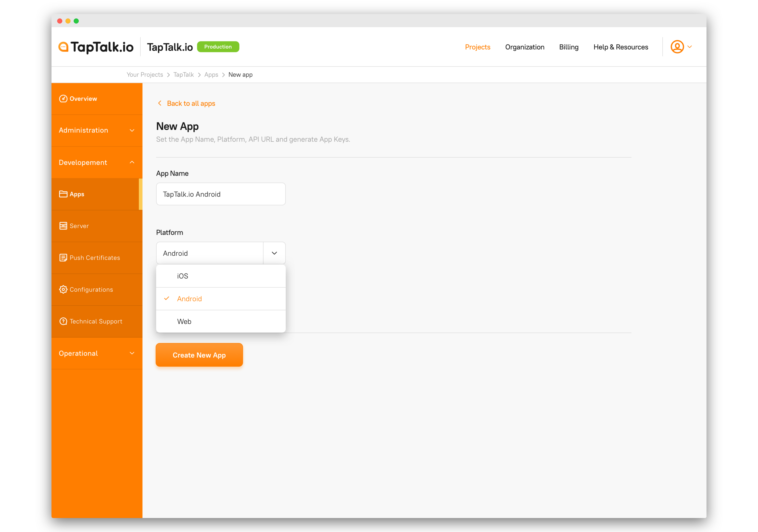Select the Apps sidebar label

tap(77, 194)
